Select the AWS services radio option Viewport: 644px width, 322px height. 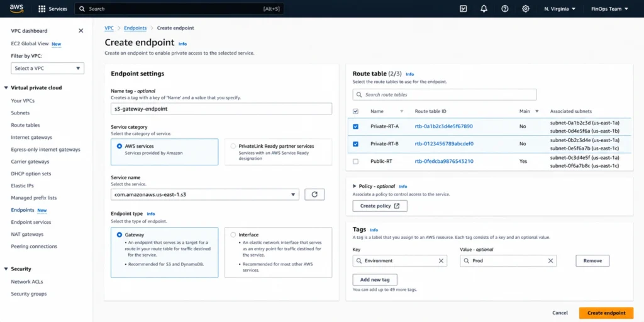click(x=119, y=146)
